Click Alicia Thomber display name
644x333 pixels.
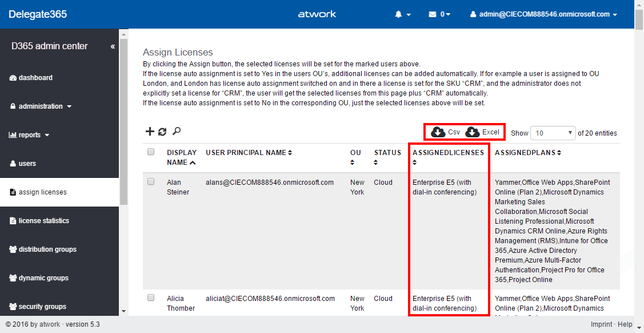(181, 303)
